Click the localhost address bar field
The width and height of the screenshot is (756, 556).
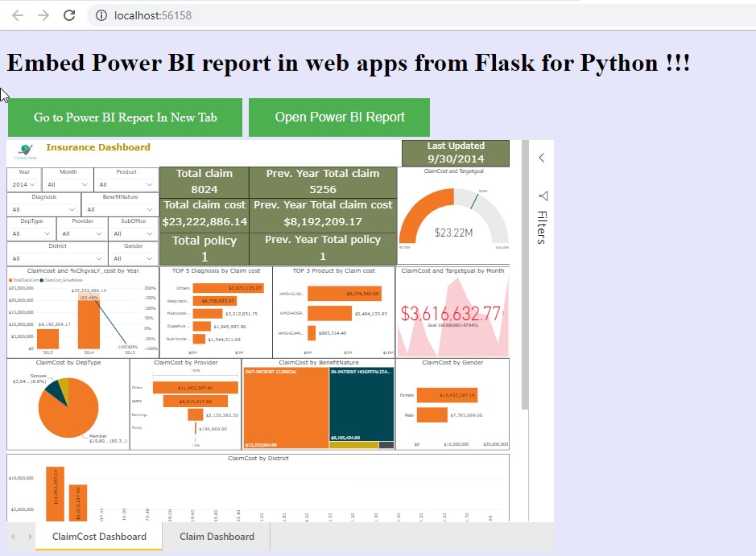[322, 15]
